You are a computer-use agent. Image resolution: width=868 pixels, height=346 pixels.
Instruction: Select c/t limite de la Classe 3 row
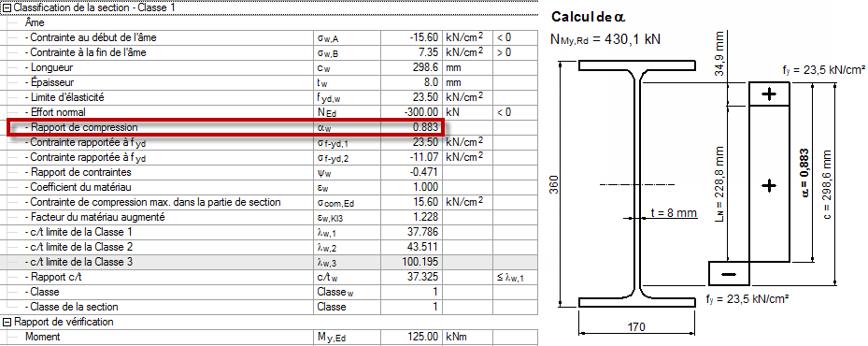[268, 262]
